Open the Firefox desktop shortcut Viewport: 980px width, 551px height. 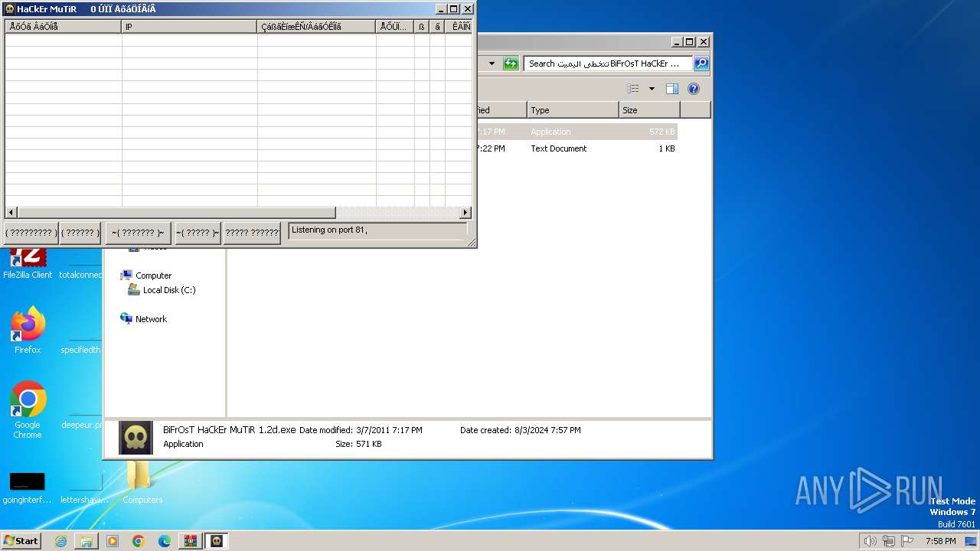click(28, 331)
